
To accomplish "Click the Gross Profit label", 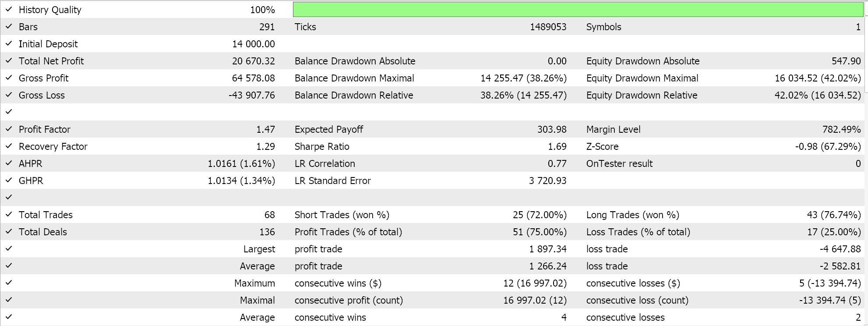I will [43, 78].
